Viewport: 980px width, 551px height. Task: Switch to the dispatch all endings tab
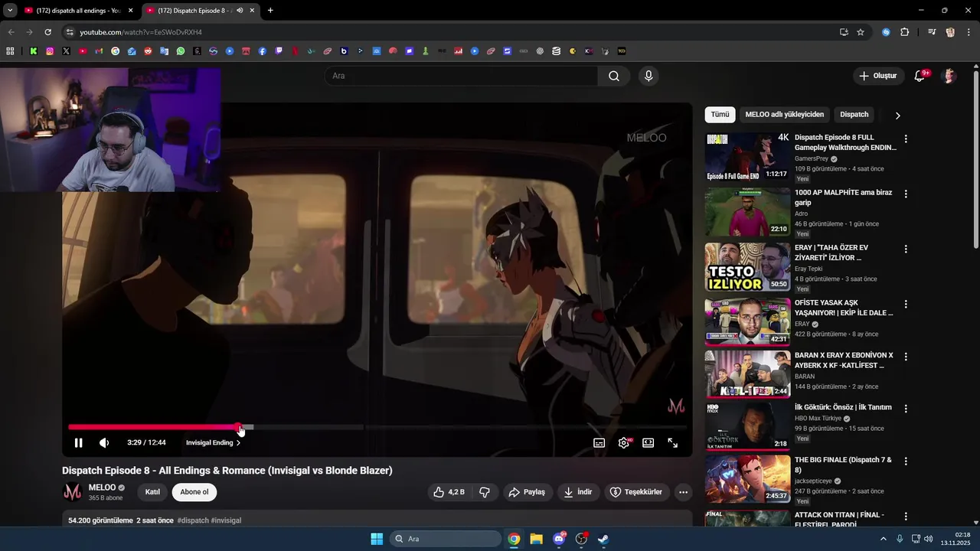pyautogui.click(x=79, y=11)
